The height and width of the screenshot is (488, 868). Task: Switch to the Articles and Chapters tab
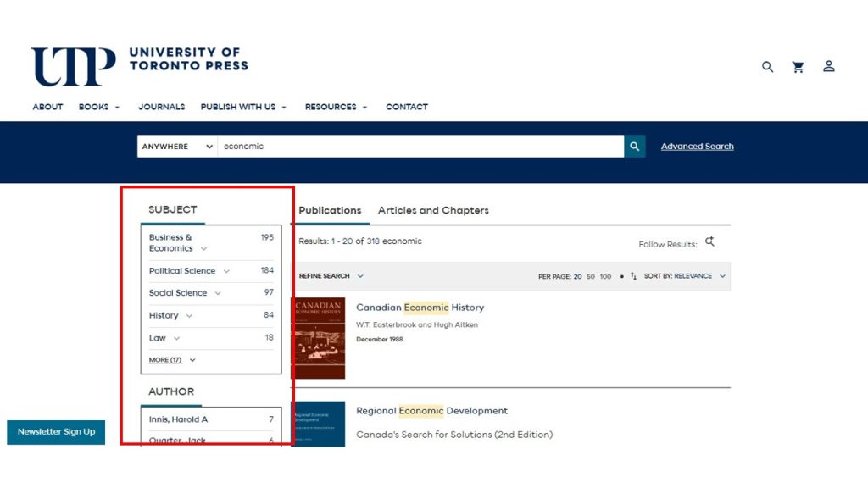(433, 210)
